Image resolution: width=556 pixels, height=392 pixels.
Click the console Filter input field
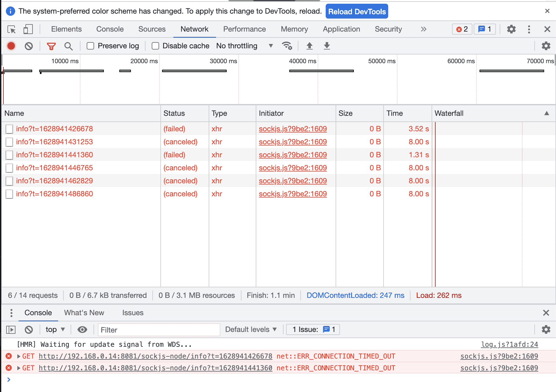pyautogui.click(x=159, y=330)
